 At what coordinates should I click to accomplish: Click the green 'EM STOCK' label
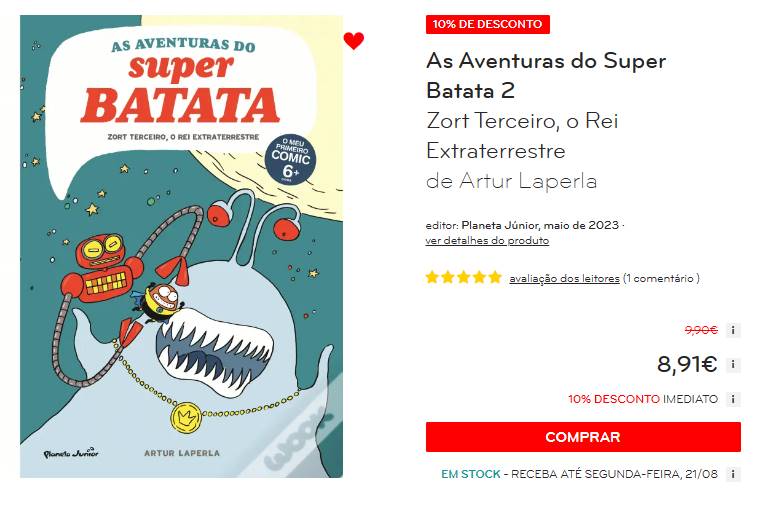point(471,474)
